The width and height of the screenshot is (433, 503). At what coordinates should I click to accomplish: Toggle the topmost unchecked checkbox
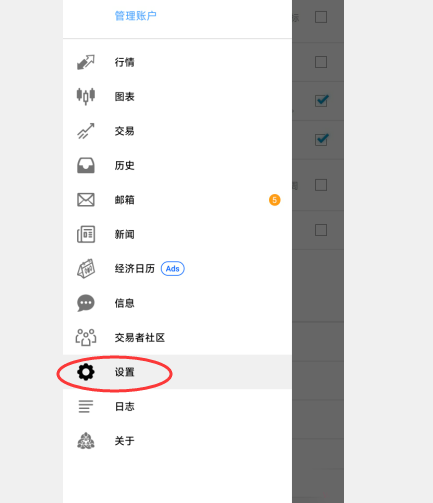[321, 17]
